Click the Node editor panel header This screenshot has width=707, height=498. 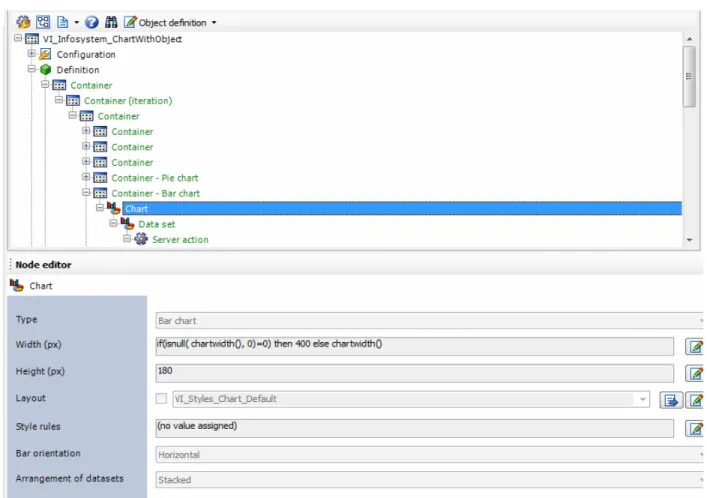[x=44, y=265]
